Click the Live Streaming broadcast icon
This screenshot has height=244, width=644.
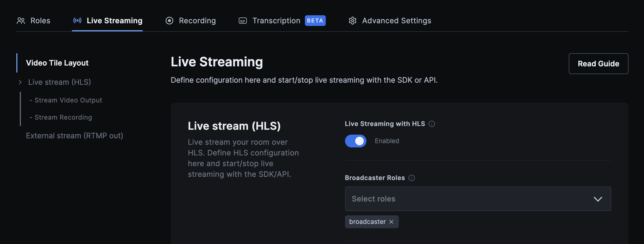click(77, 20)
